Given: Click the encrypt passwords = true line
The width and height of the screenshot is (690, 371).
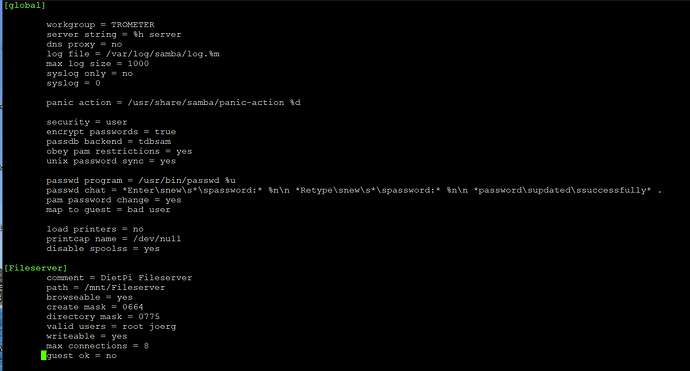Looking at the screenshot, I should pos(111,132).
